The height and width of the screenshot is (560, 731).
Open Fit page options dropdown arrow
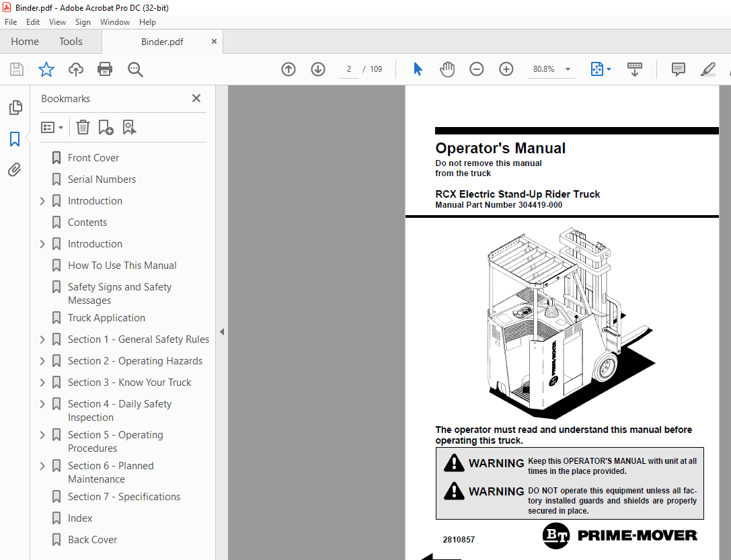609,69
